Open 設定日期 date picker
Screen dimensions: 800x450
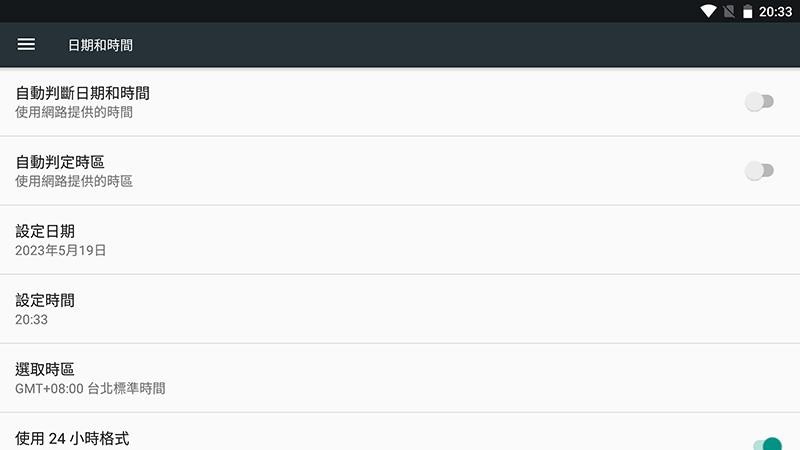[400, 240]
